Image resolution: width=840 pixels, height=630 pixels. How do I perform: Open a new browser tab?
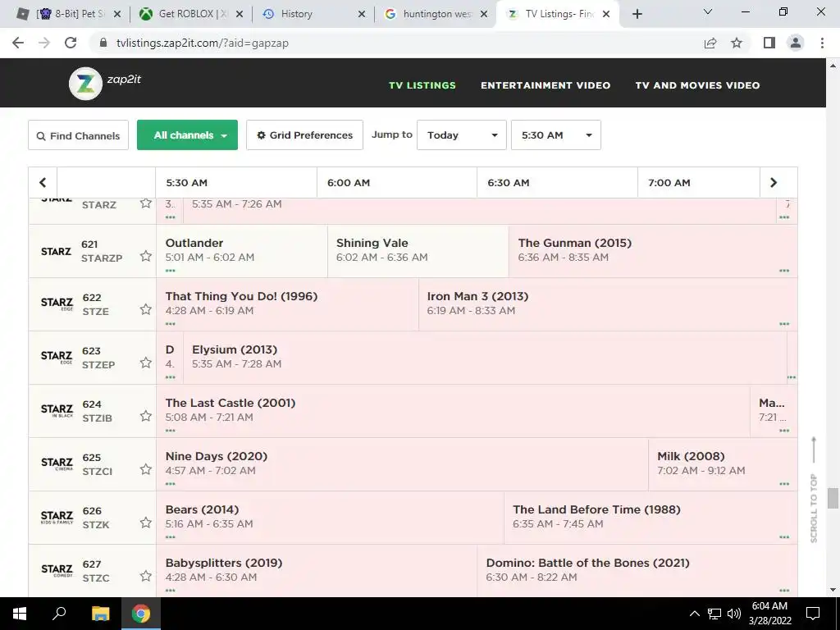[x=637, y=14]
